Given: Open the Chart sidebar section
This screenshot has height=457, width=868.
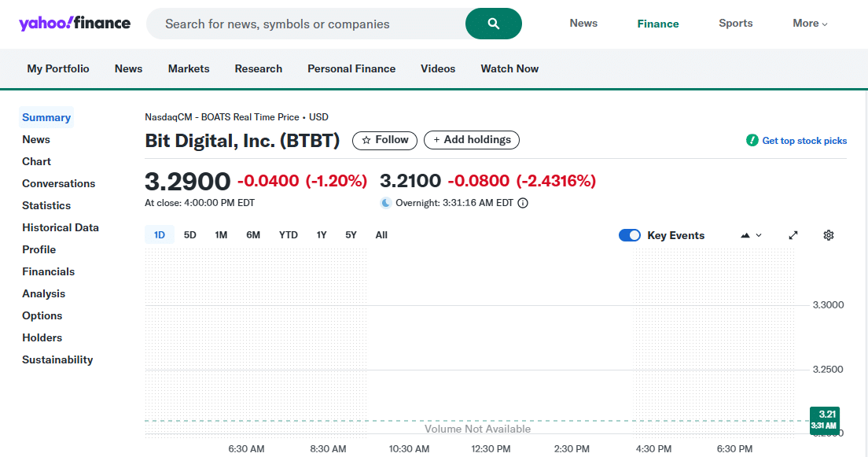Looking at the screenshot, I should tap(36, 162).
